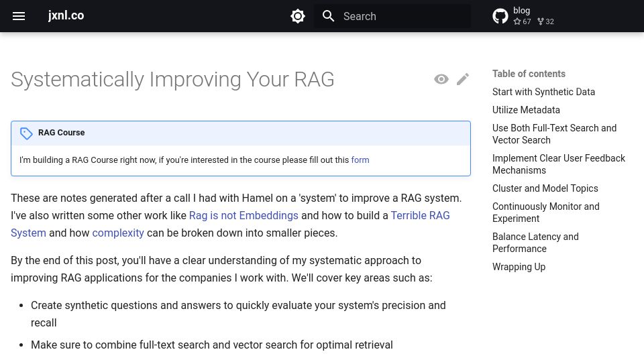Image resolution: width=644 pixels, height=362 pixels.
Task: Go to jxnl.co site home title
Action: click(x=66, y=15)
